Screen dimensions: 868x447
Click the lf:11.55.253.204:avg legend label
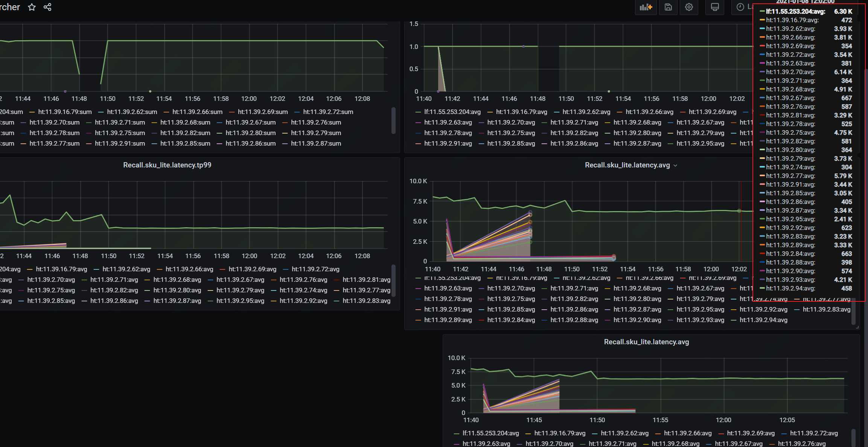452,278
